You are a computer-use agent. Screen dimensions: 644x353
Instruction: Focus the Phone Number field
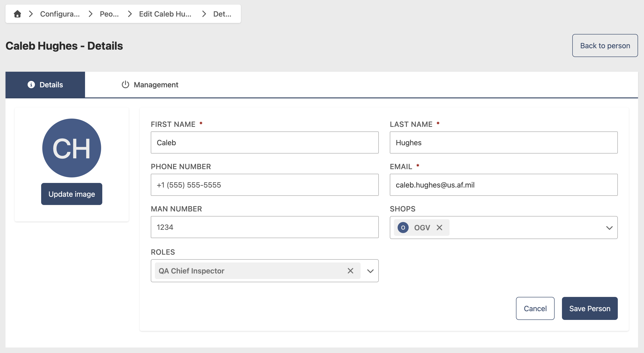tap(265, 185)
